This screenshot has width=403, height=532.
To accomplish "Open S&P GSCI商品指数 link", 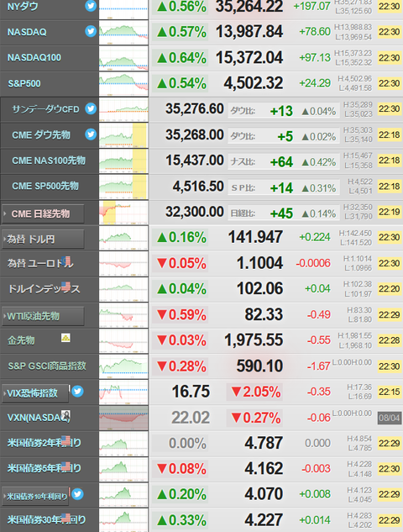I will click(47, 366).
